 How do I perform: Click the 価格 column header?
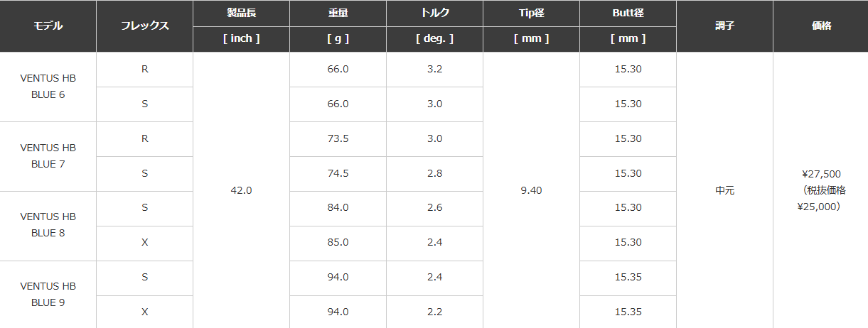click(x=821, y=26)
